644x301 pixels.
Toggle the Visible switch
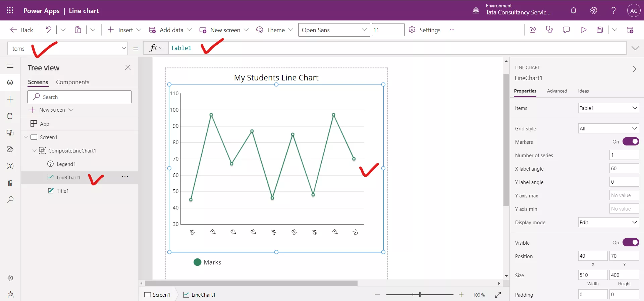tap(631, 242)
